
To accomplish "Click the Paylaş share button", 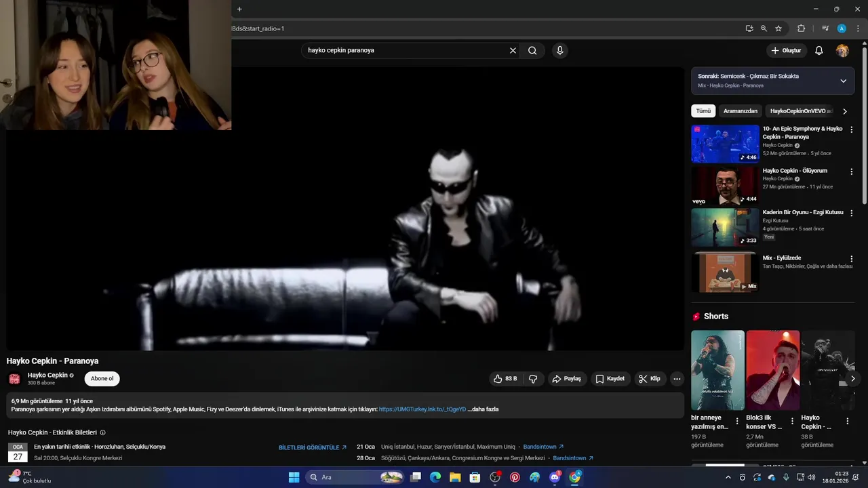I will [x=567, y=379].
